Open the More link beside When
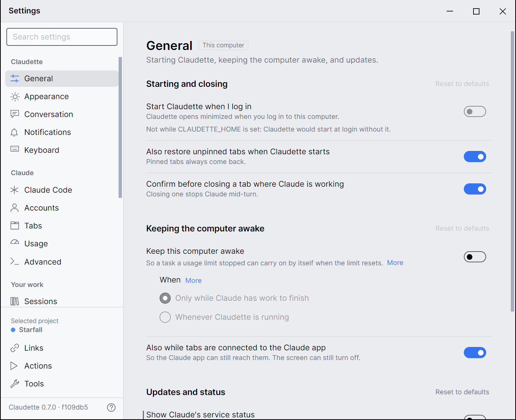 193,281
